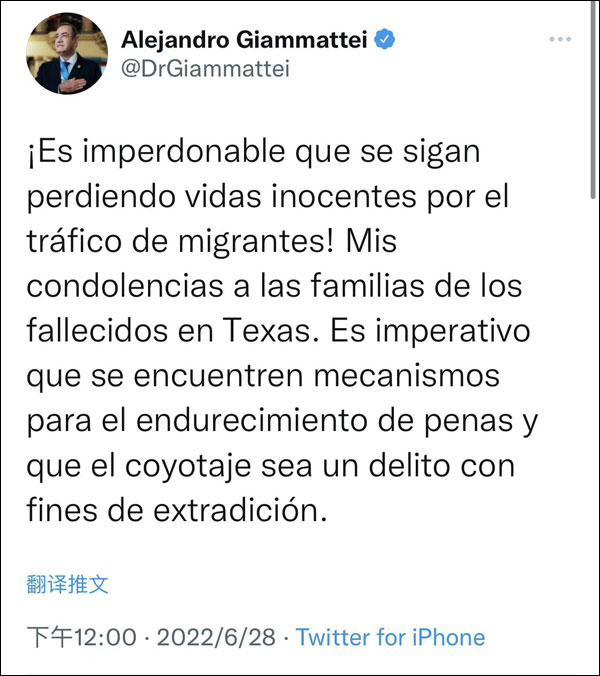Click the blue verified badge
Image resolution: width=600 pixels, height=676 pixels.
[384, 39]
